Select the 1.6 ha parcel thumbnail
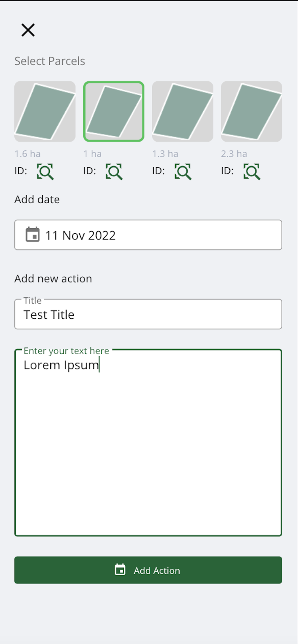Viewport: 298px width, 644px height. point(45,111)
